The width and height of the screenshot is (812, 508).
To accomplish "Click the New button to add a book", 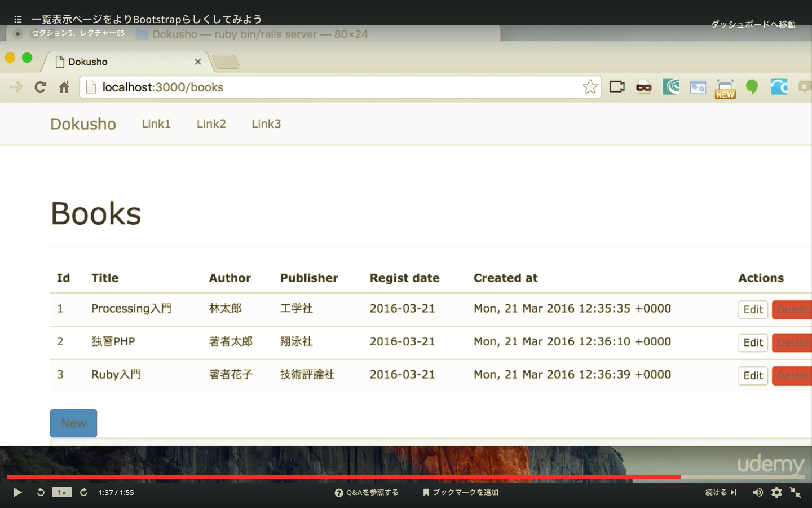I will click(x=73, y=423).
